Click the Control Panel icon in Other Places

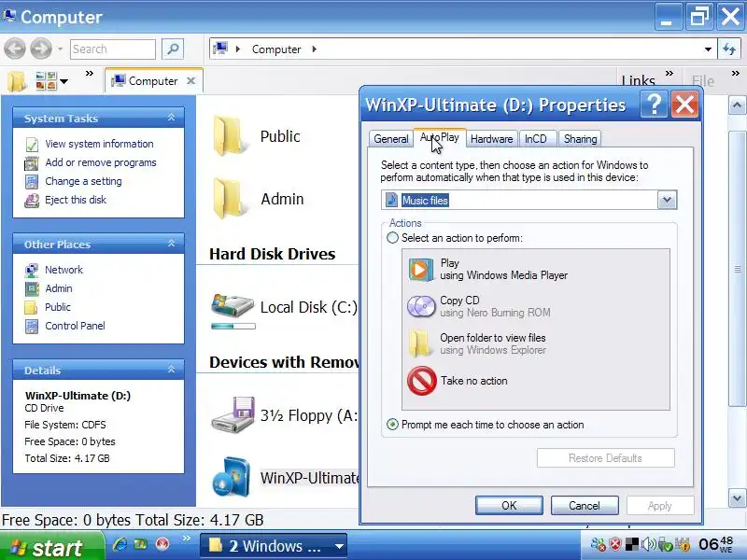(32, 326)
